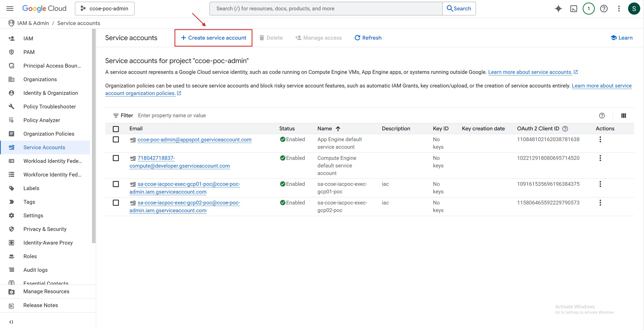Open column display options icon

tap(623, 115)
